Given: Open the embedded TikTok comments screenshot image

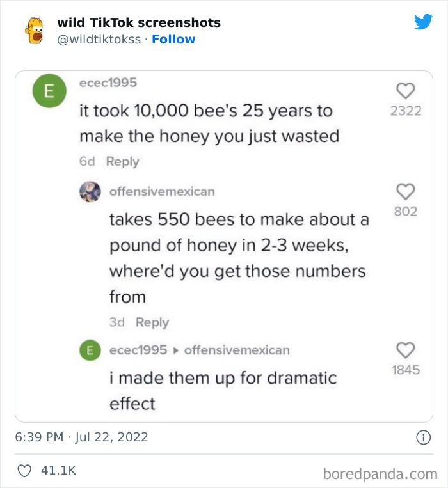Looking at the screenshot, I should coord(224,246).
